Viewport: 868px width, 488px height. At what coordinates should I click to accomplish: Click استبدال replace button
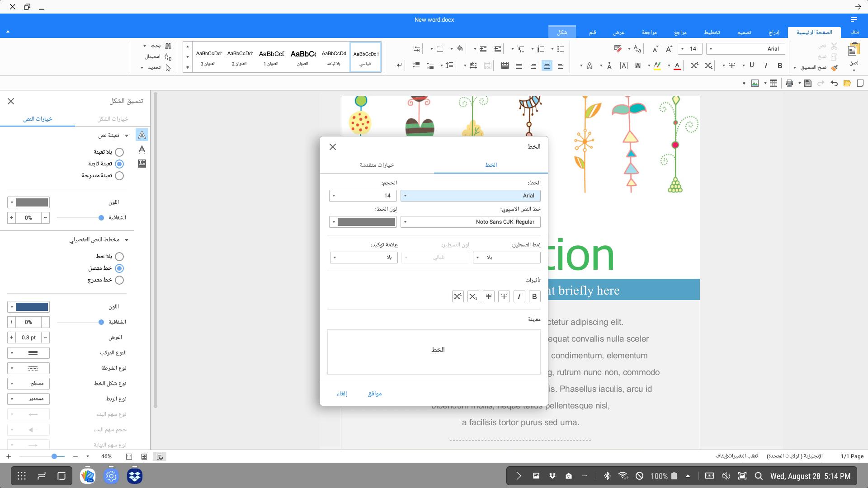(158, 57)
